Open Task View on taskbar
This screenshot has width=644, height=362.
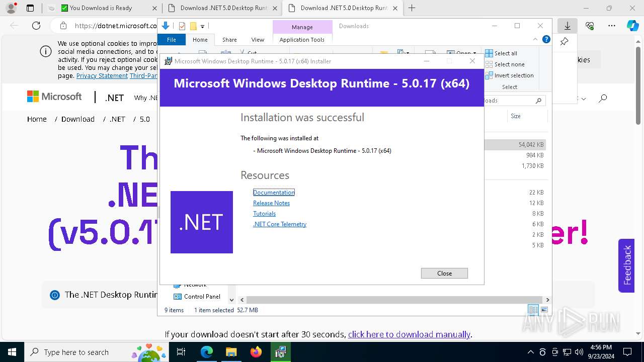coord(181,352)
